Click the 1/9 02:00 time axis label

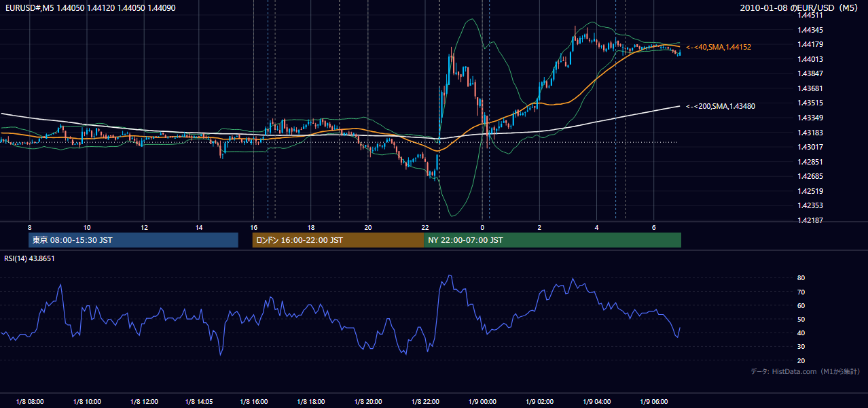540,401
